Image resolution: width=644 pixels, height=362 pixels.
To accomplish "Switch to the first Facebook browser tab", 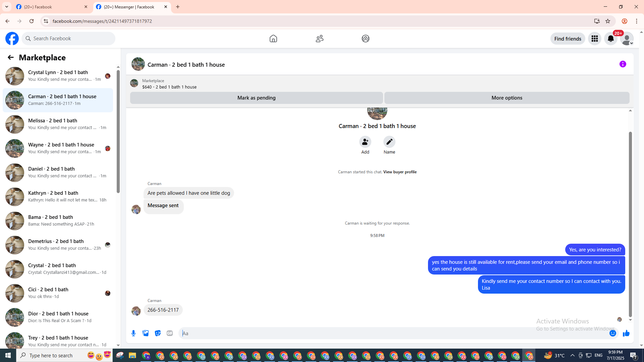I will coord(52,7).
